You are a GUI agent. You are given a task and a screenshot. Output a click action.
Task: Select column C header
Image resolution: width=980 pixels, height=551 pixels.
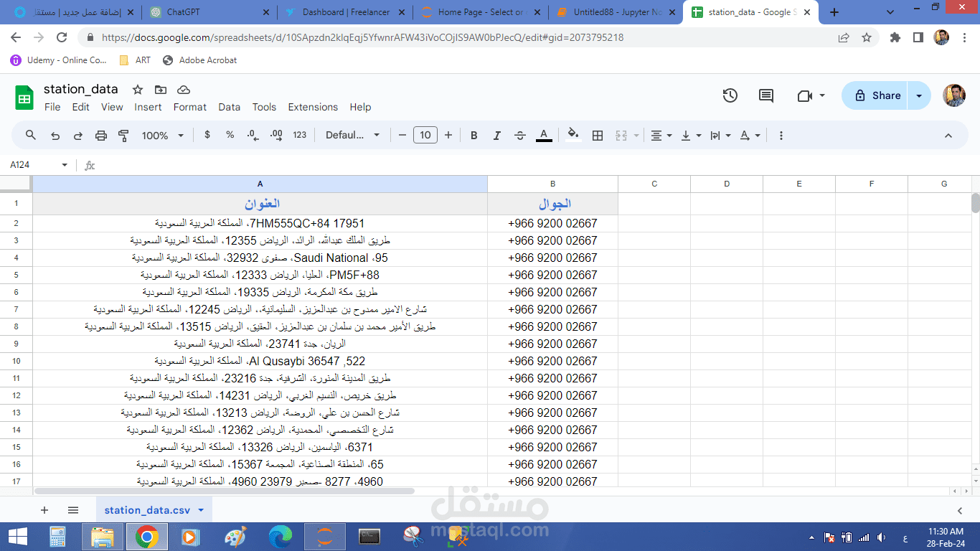(654, 184)
